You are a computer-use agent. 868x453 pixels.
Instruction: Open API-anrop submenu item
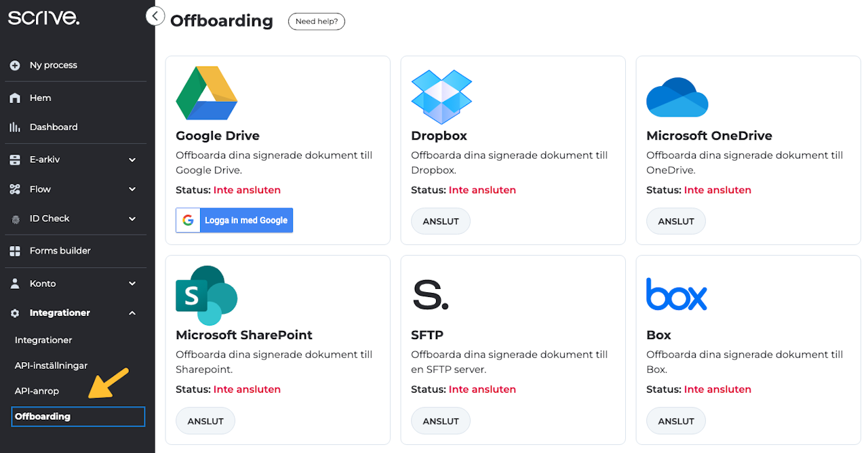click(37, 391)
